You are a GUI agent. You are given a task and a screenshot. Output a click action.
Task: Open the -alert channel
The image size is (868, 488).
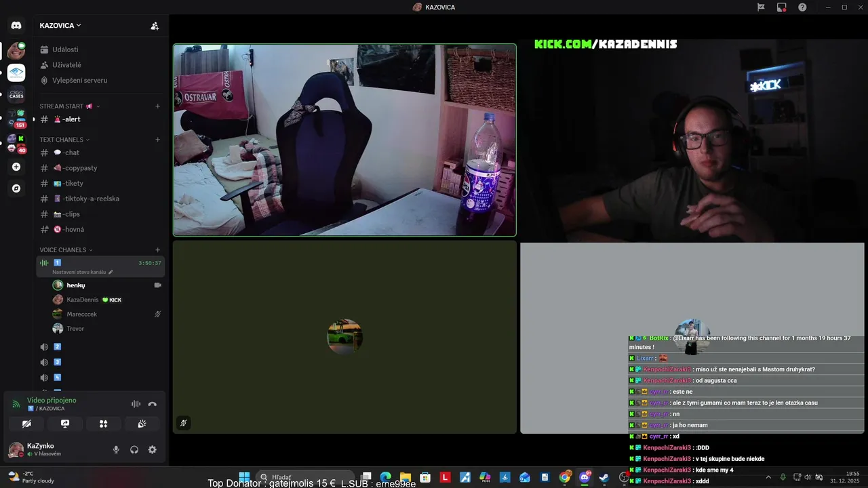(x=100, y=119)
